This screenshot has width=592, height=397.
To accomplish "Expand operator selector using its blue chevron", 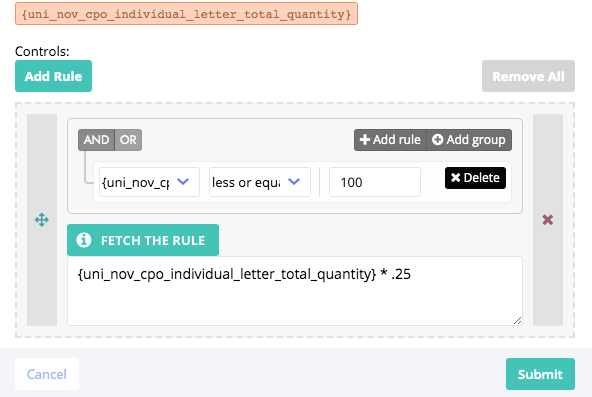I will pyautogui.click(x=294, y=182).
